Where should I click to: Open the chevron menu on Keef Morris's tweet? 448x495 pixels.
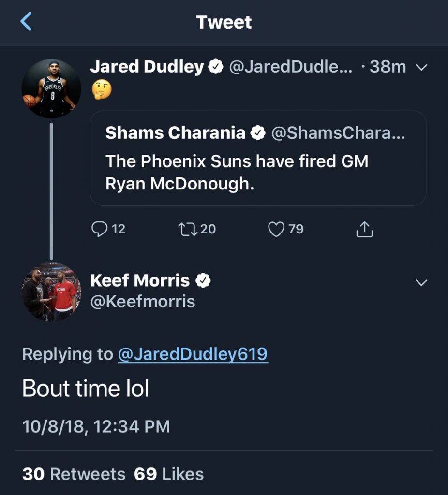(422, 282)
